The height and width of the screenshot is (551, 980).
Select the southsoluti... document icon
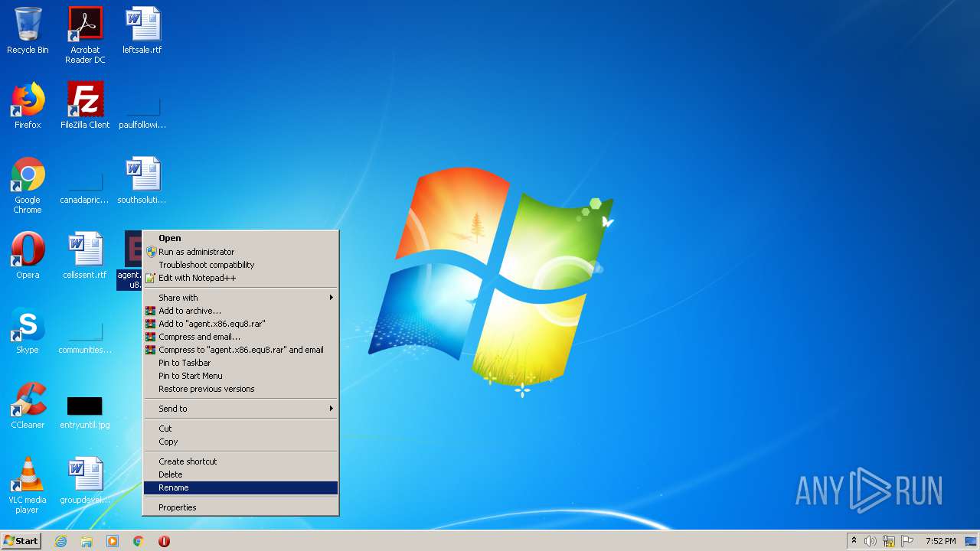point(142,181)
